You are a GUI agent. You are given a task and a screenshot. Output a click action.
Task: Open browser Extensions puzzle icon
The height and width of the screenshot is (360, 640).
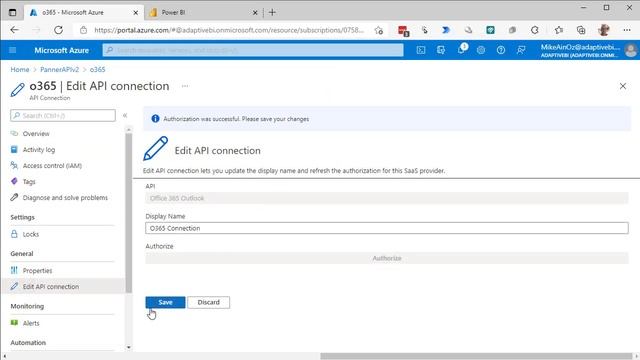coord(535,30)
